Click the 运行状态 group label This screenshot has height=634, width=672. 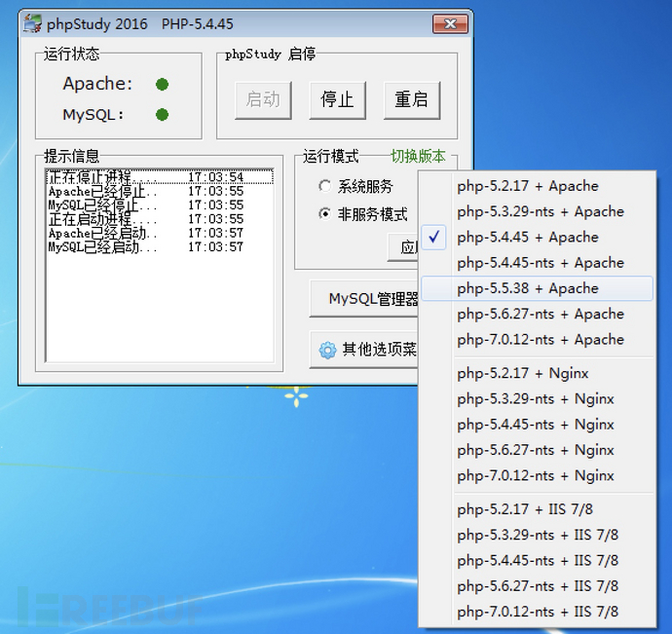click(71, 54)
